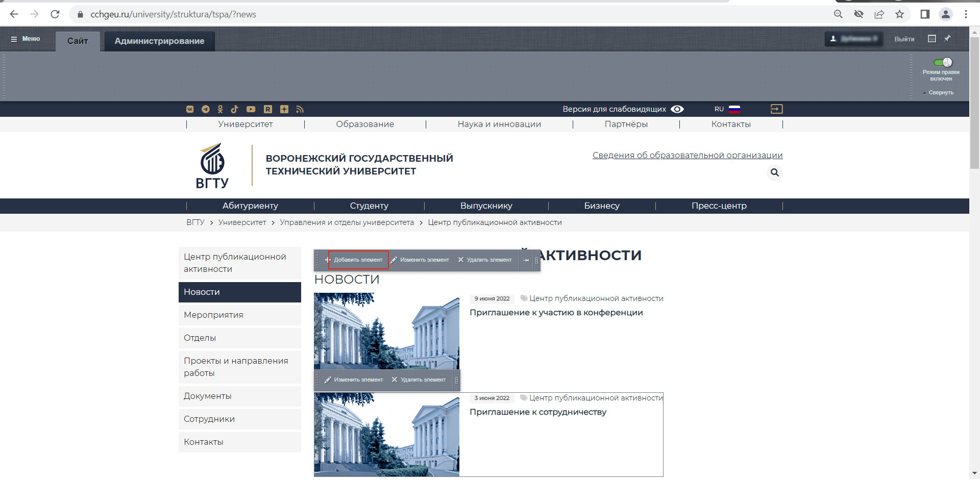Expand the news toolbar arrow button
Viewport: 980px width, 480px height.
[x=526, y=260]
